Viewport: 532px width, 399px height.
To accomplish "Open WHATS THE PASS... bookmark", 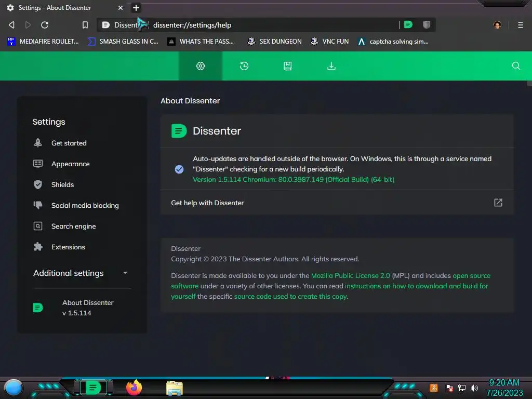I will (201, 42).
